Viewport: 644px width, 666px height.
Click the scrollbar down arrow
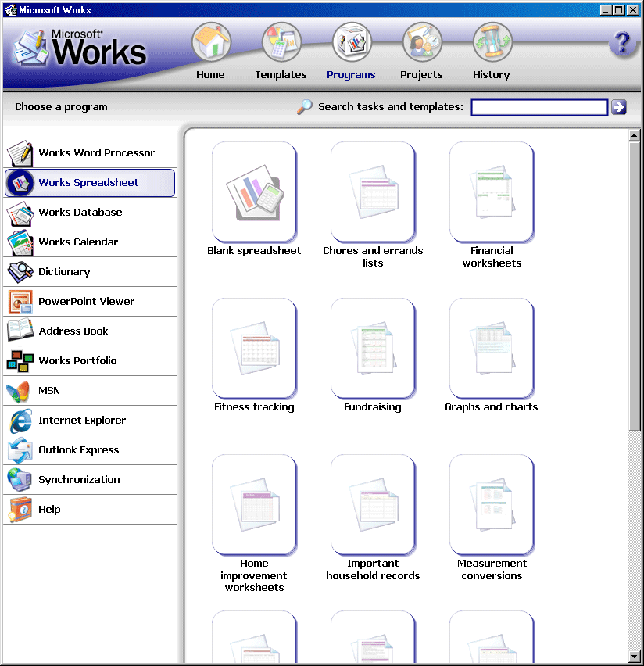(x=634, y=657)
